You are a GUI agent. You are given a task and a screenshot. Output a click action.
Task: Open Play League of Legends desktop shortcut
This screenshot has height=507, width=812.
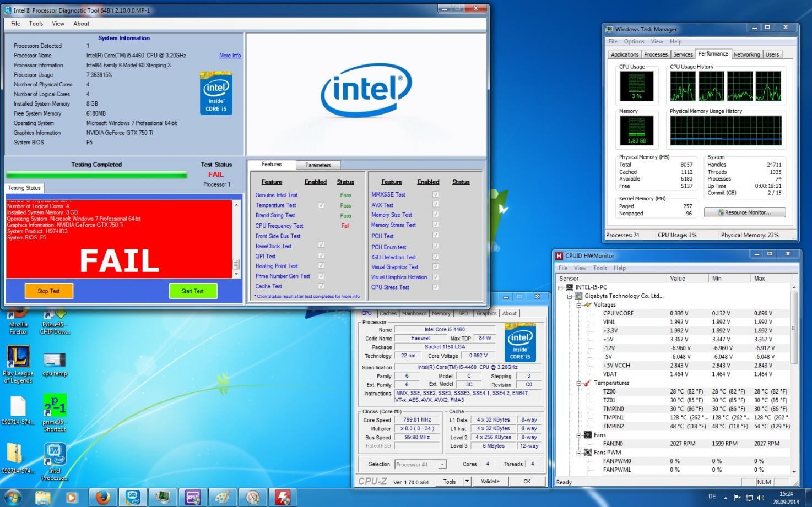coord(18,363)
